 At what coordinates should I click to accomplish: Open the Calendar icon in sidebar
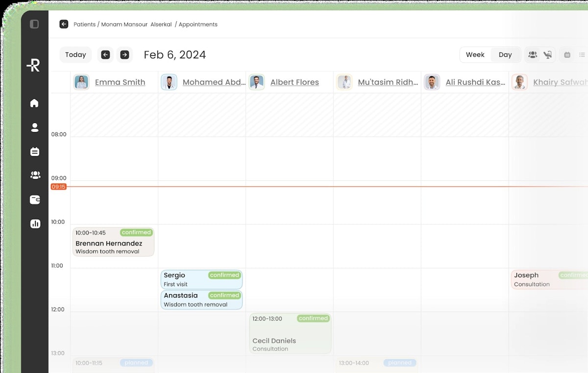pos(35,152)
